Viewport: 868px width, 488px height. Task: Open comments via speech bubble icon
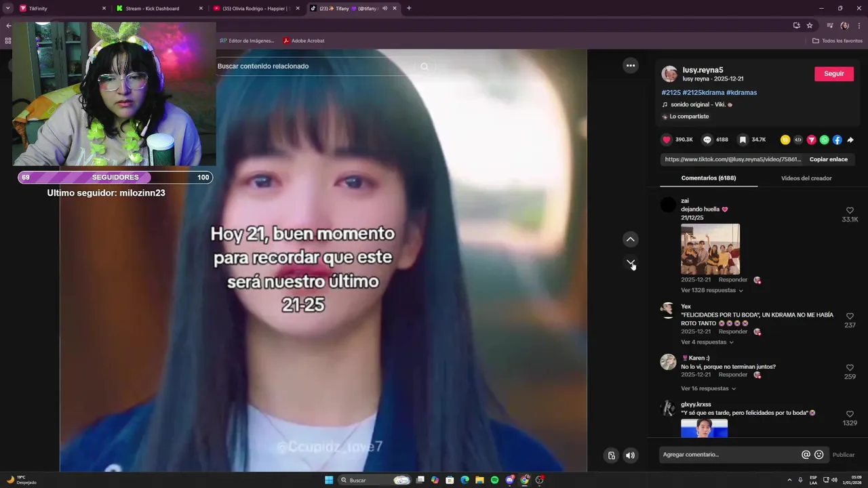pos(707,140)
